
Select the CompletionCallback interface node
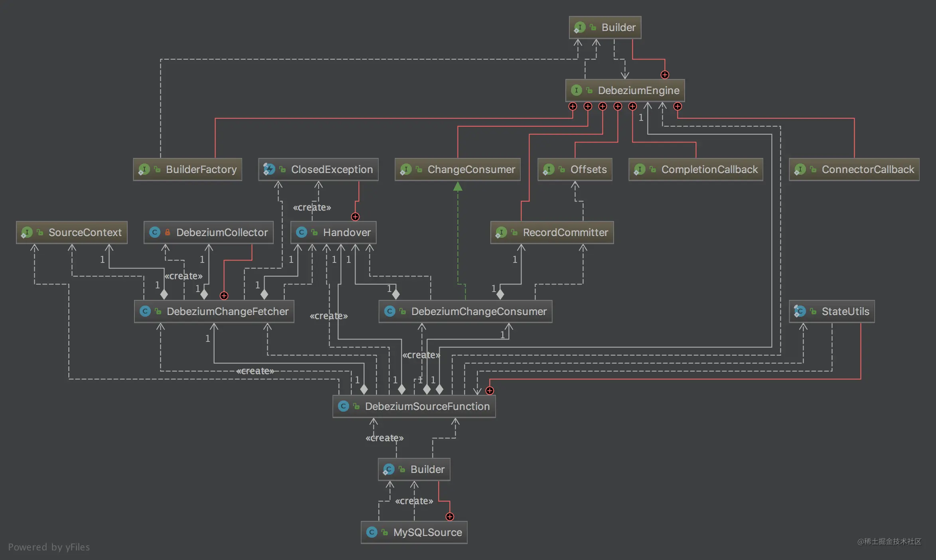pyautogui.click(x=695, y=169)
